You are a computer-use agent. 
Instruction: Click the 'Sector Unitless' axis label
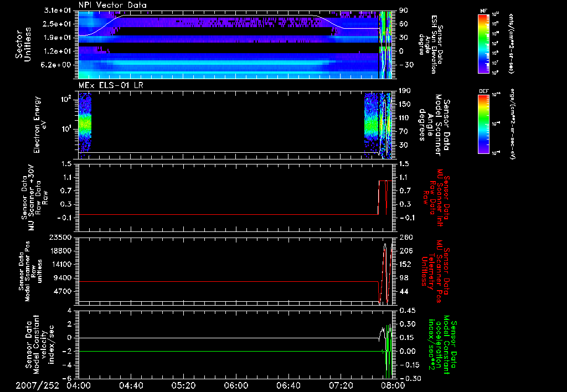(23, 44)
